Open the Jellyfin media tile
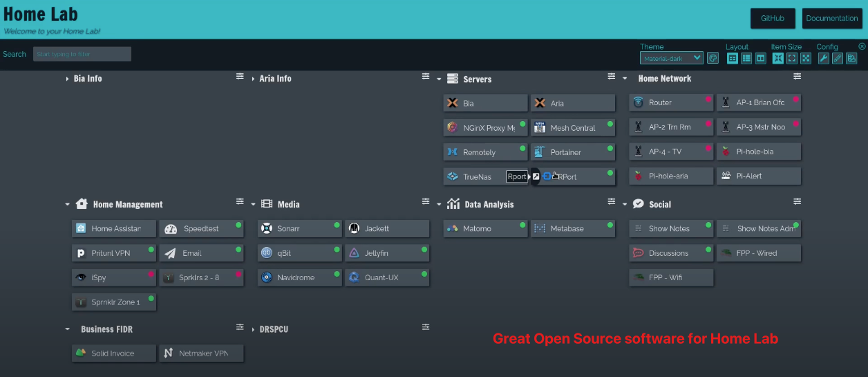The width and height of the screenshot is (868, 377). (x=386, y=253)
